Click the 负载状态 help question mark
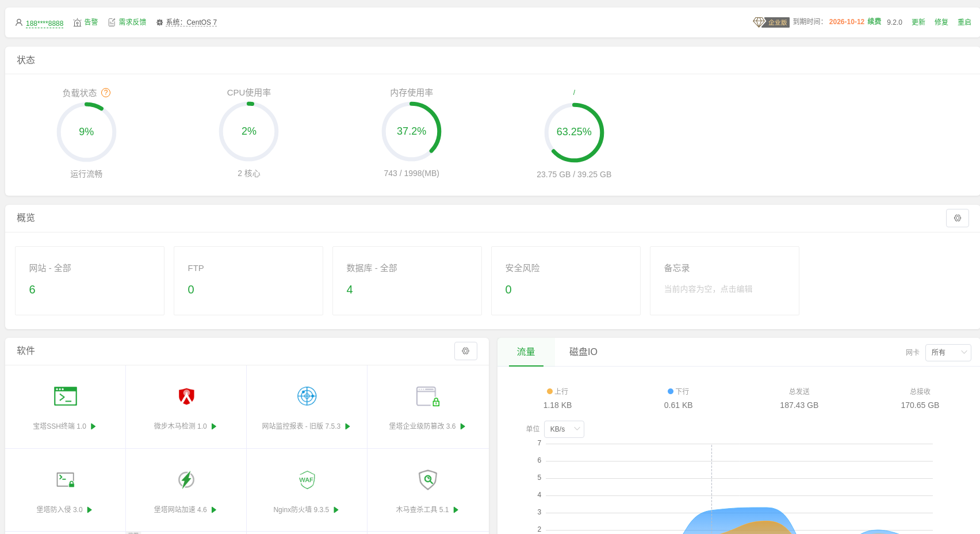 [x=106, y=93]
